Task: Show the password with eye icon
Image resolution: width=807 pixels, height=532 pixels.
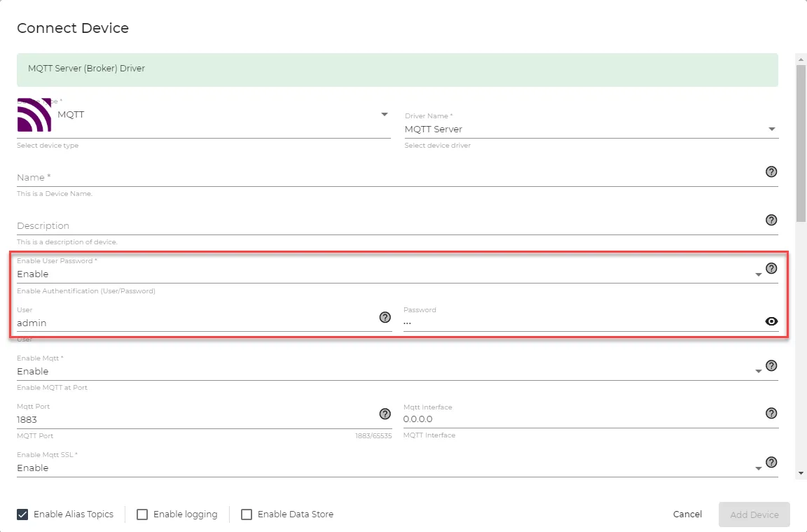Action: tap(771, 321)
